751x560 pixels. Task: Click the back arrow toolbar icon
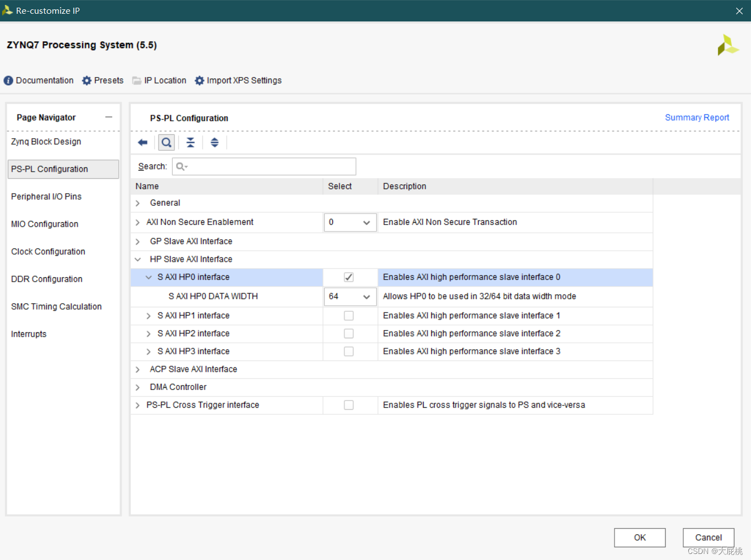(x=142, y=143)
